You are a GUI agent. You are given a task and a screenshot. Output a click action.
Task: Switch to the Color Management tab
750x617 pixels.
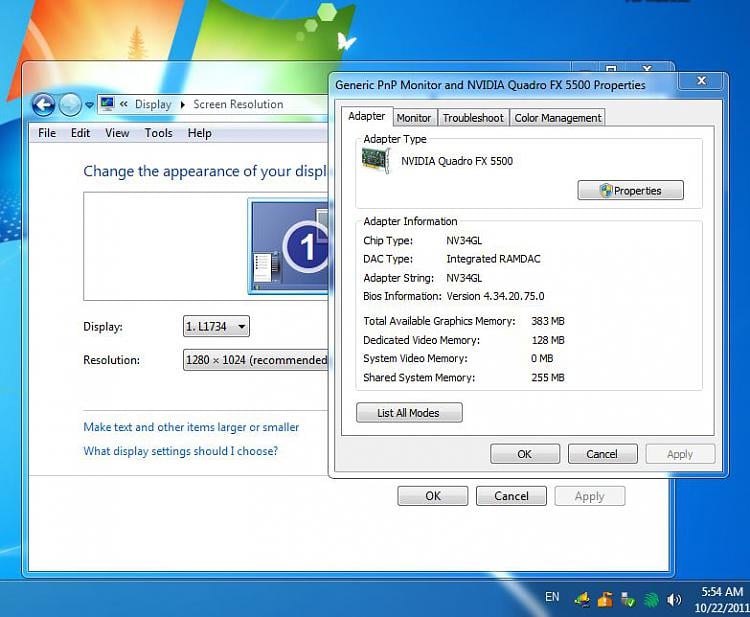(558, 118)
